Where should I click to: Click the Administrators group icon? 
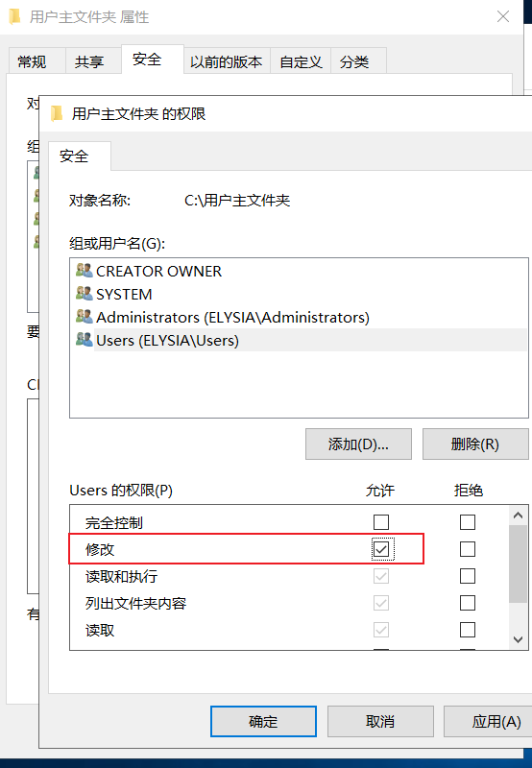[85, 317]
